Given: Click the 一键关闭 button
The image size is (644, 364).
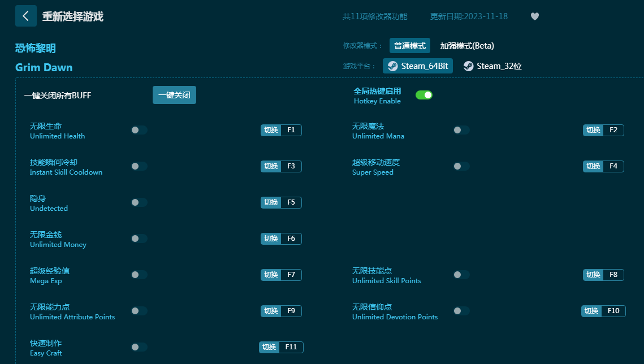Looking at the screenshot, I should pyautogui.click(x=174, y=95).
